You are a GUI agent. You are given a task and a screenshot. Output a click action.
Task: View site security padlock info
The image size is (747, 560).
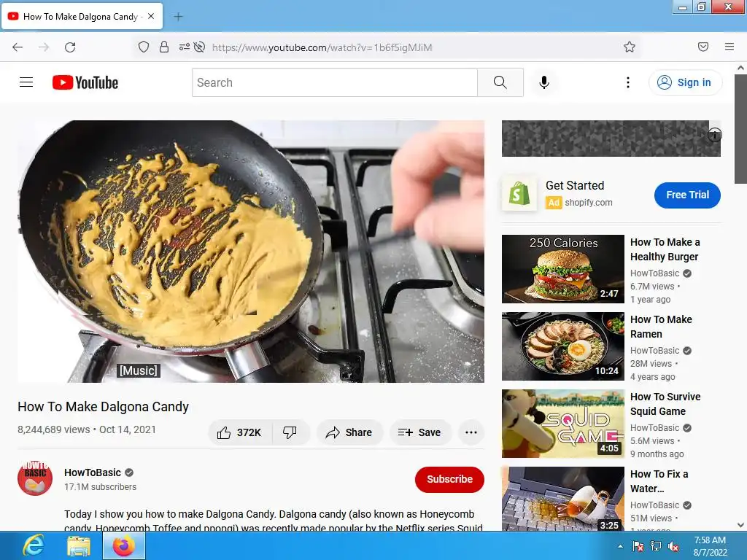point(164,47)
